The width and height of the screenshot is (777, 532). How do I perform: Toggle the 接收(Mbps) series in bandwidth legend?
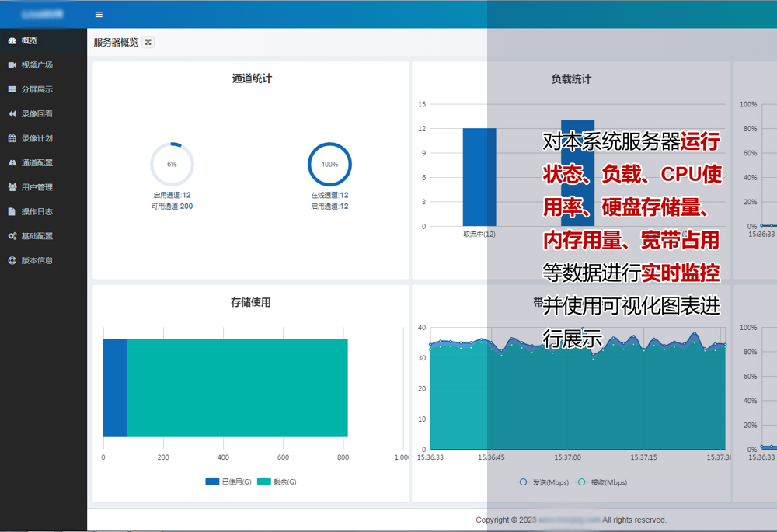tap(598, 482)
